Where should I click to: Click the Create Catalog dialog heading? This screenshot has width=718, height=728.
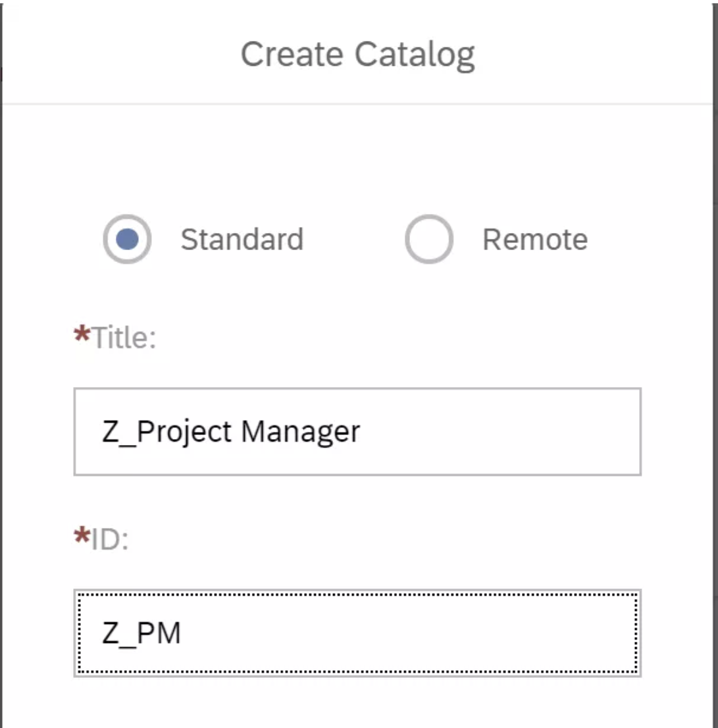click(357, 54)
